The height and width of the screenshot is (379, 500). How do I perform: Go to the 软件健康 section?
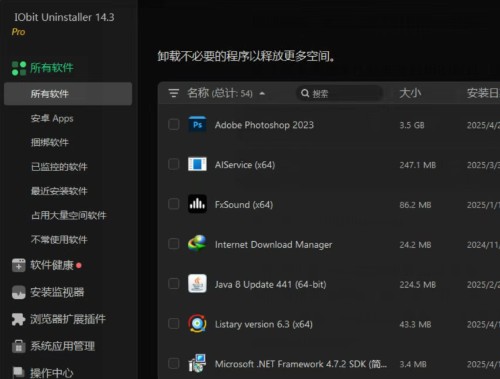click(52, 265)
